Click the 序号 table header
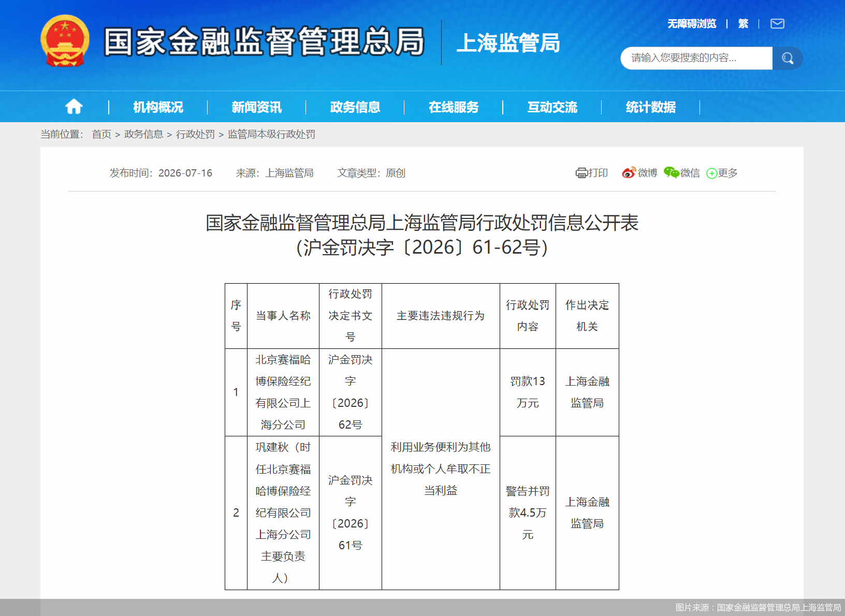This screenshot has height=616, width=845. coord(236,316)
